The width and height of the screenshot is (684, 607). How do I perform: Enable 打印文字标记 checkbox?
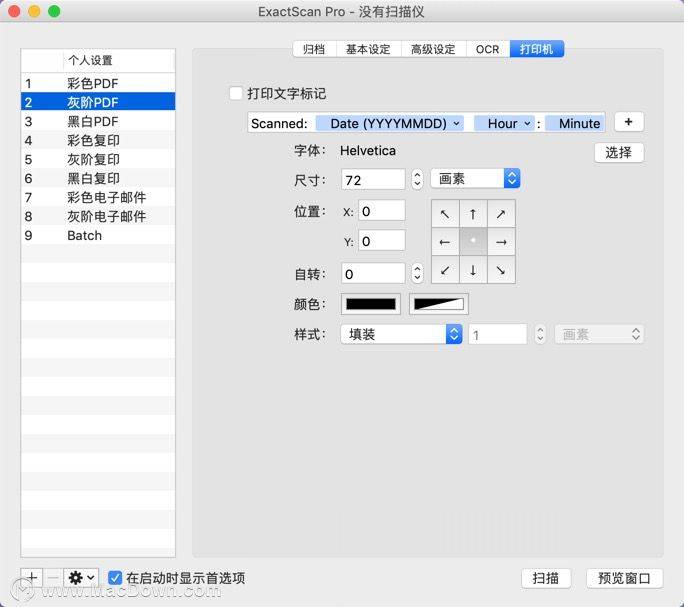point(236,93)
